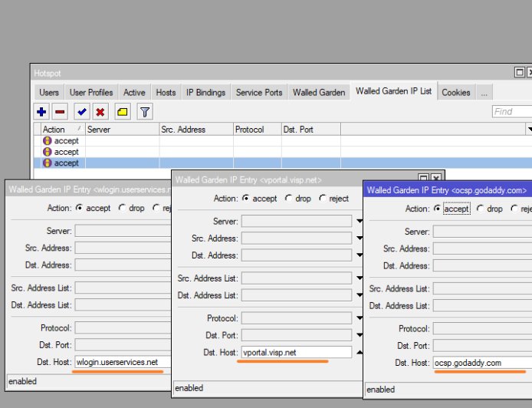Click Server field in vportal.visp.net entry
The width and height of the screenshot is (532, 408).
pos(297,222)
